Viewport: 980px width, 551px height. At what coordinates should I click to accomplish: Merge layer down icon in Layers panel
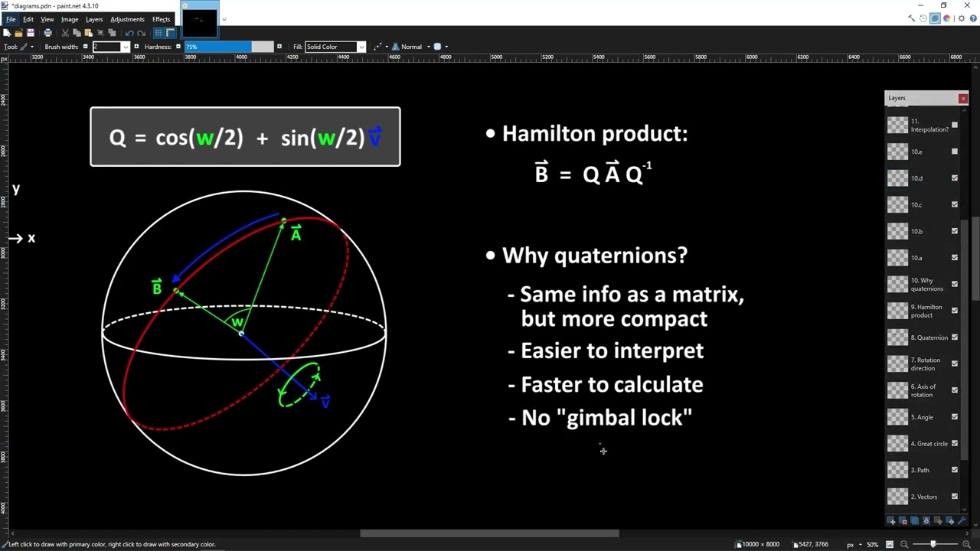pyautogui.click(x=926, y=520)
